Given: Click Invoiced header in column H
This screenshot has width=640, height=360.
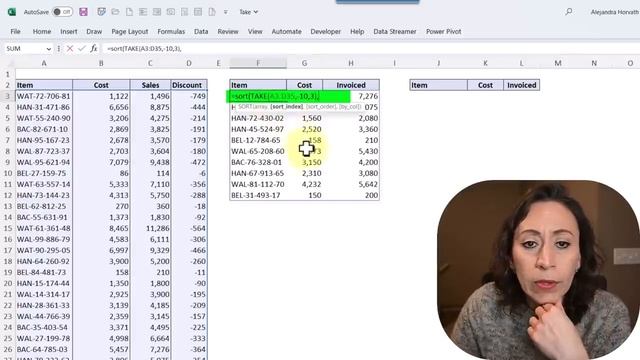Looking at the screenshot, I should click(351, 85).
